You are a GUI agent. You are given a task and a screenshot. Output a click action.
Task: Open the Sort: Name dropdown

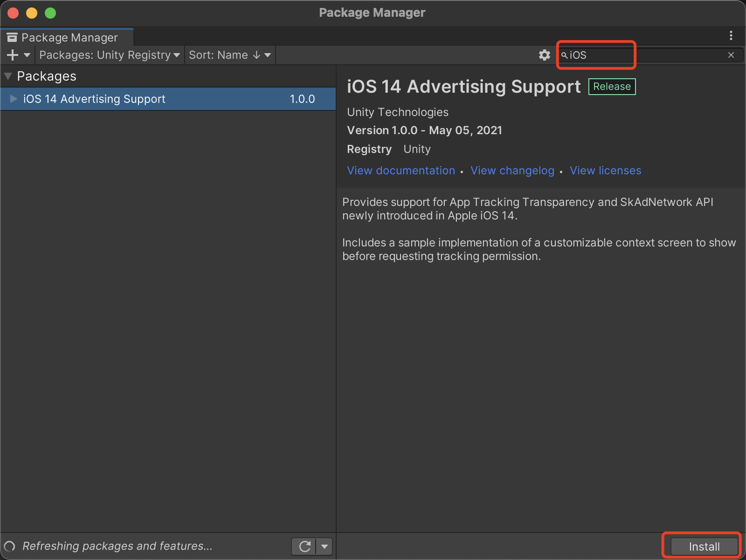click(x=230, y=55)
